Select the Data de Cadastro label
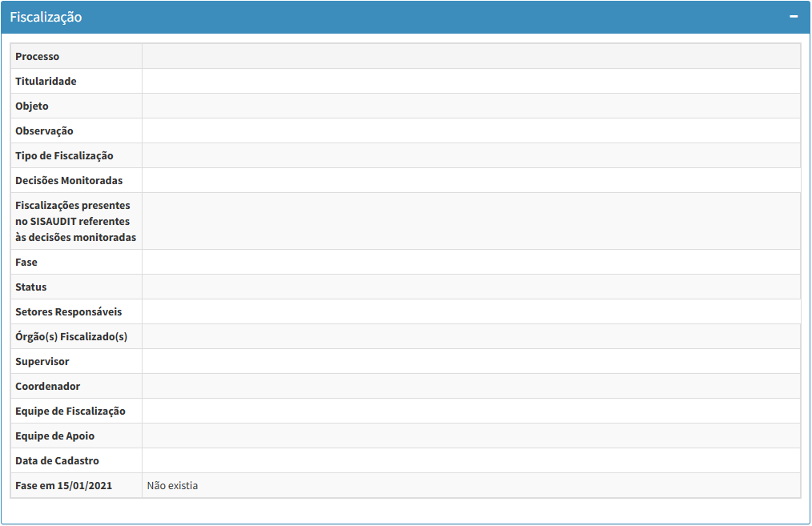812x526 pixels. click(57, 461)
